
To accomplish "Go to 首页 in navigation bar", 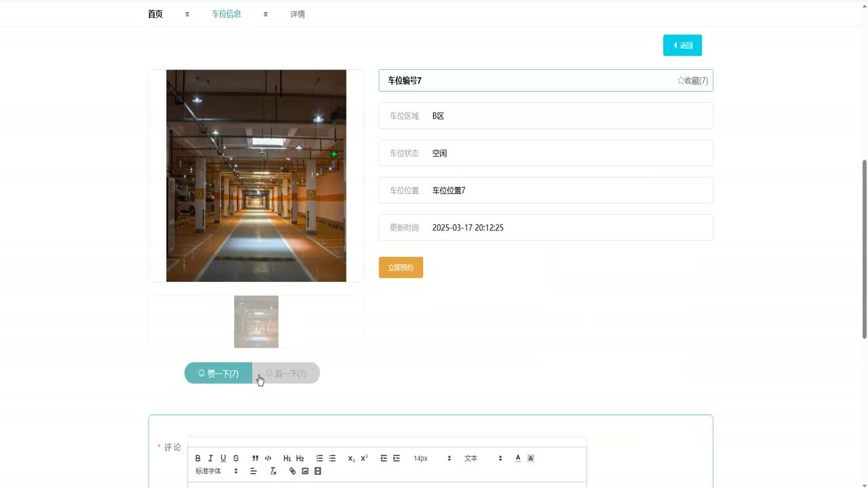I will click(155, 14).
